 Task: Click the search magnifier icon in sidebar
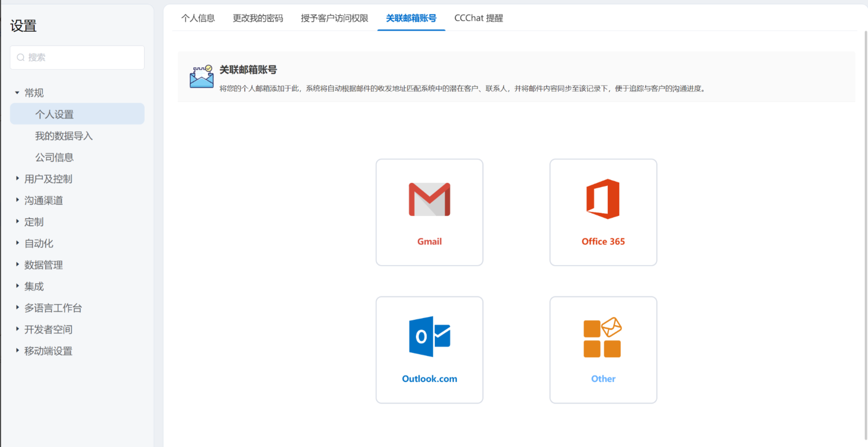click(21, 57)
